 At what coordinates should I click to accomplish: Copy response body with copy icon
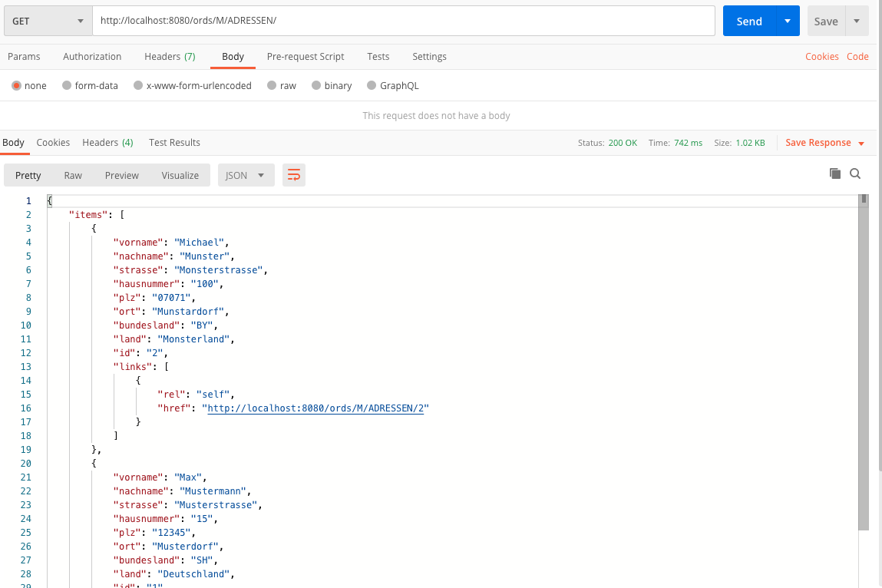[835, 174]
